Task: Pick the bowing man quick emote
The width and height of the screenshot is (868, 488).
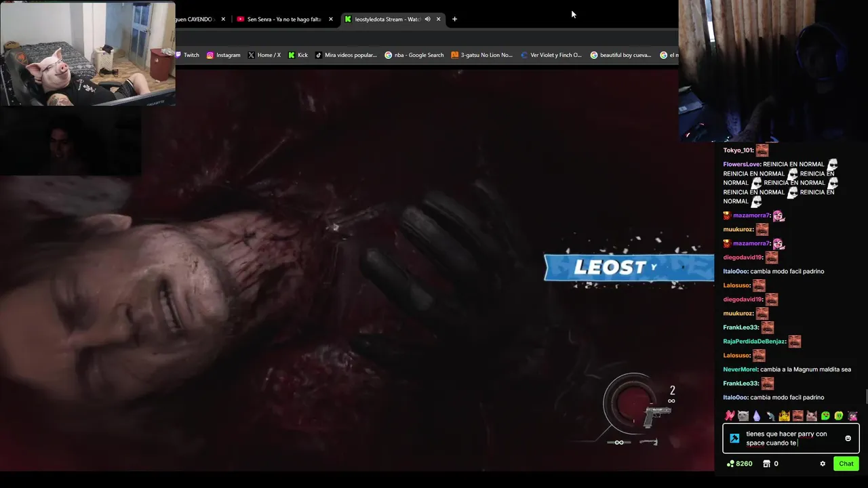Action: [x=770, y=415]
